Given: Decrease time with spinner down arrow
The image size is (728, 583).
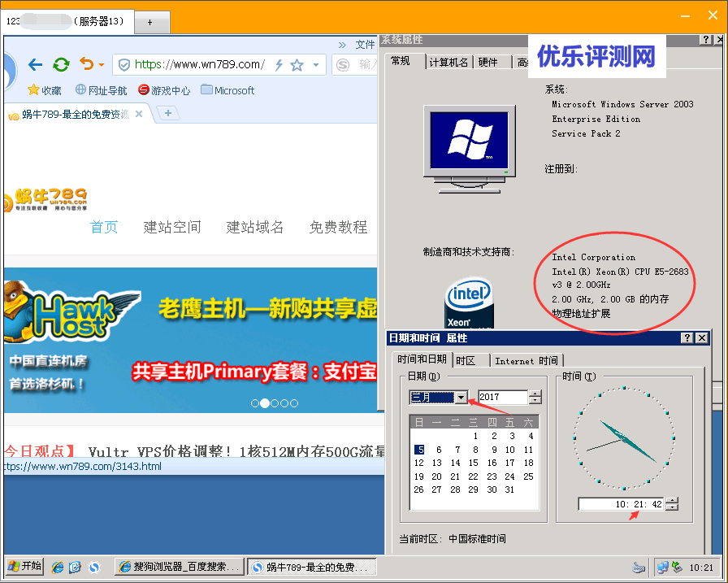Looking at the screenshot, I should point(672,507).
